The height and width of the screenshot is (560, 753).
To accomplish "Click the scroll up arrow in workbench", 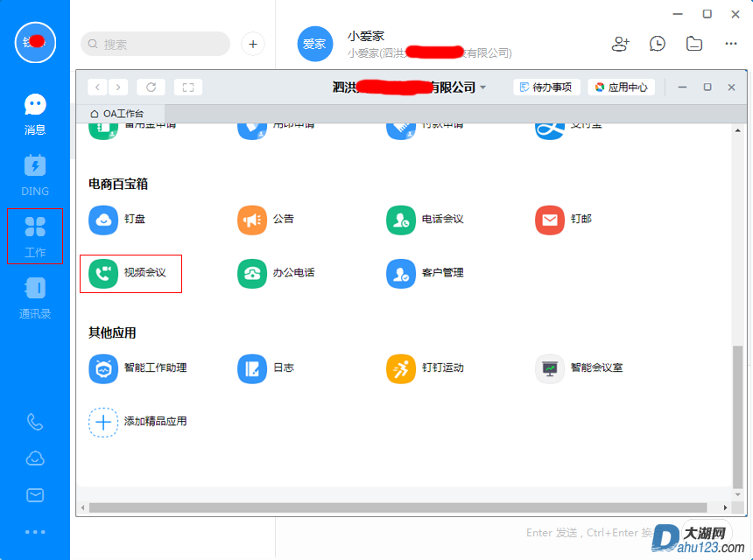I will point(737,130).
